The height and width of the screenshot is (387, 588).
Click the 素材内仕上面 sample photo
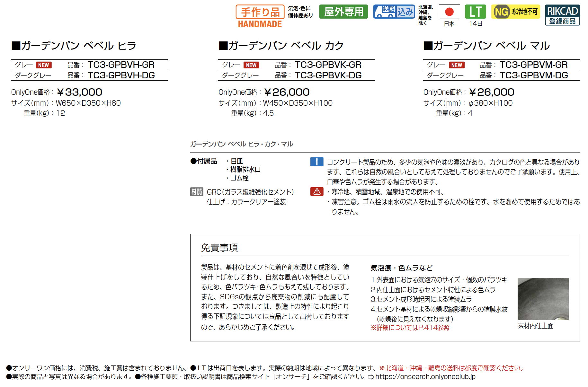click(543, 299)
